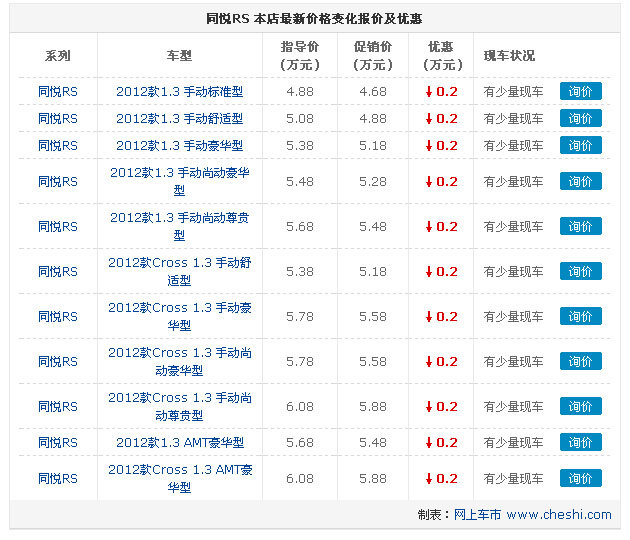Click 同悦RS link in 1.3 手动尚动尊贵型 row
This screenshot has width=630, height=540.
coord(58,227)
